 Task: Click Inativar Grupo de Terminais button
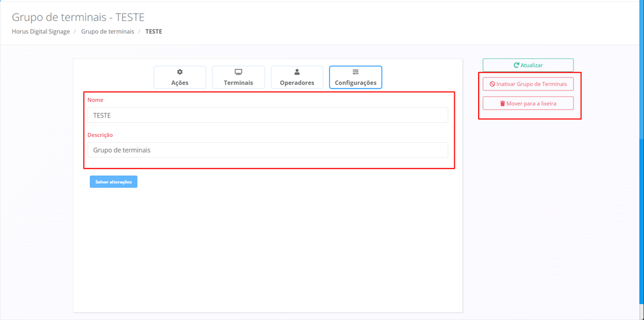[528, 84]
